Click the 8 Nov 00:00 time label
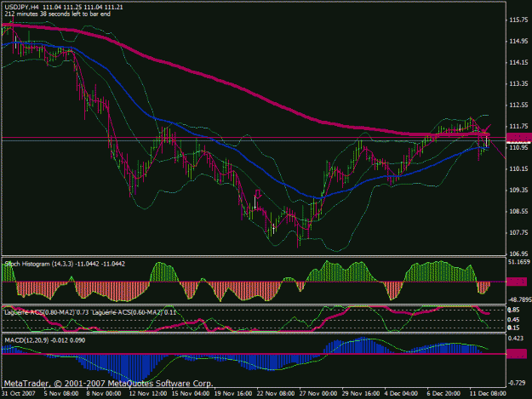This screenshot has width=532, height=399. 104,394
